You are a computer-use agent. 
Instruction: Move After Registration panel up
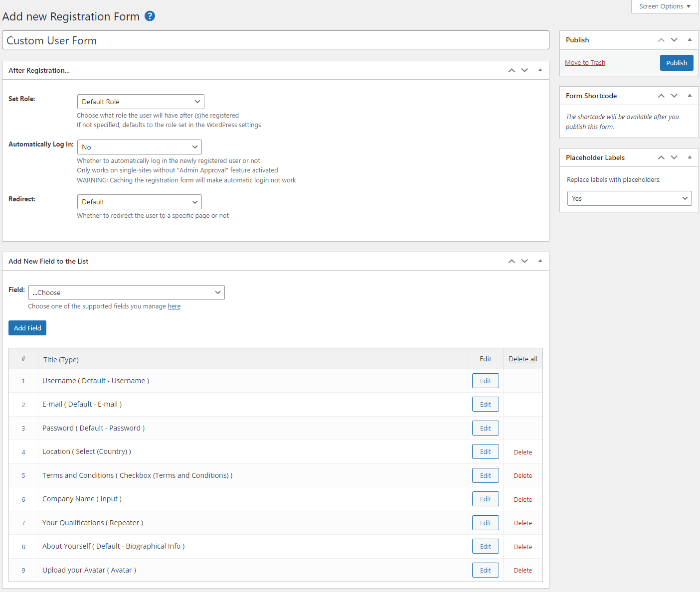(512, 70)
